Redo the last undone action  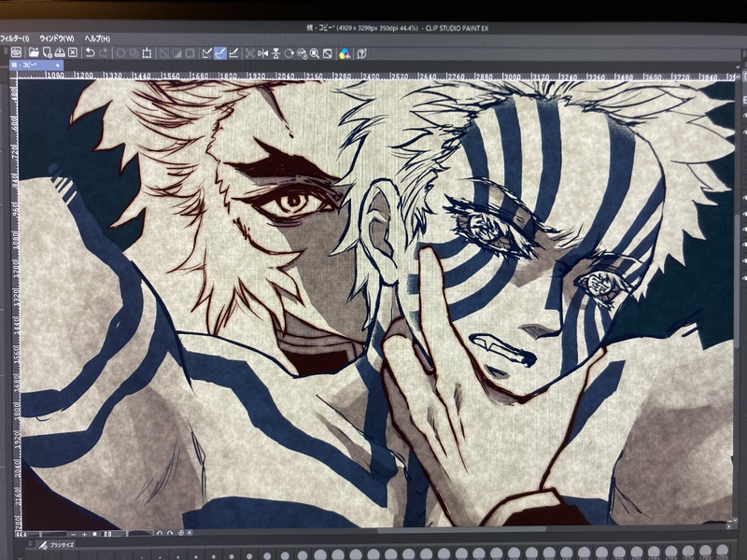click(104, 53)
